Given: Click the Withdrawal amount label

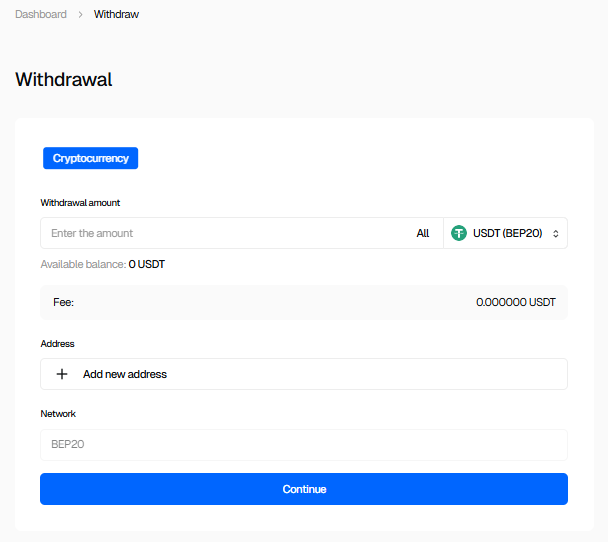Looking at the screenshot, I should click(80, 203).
